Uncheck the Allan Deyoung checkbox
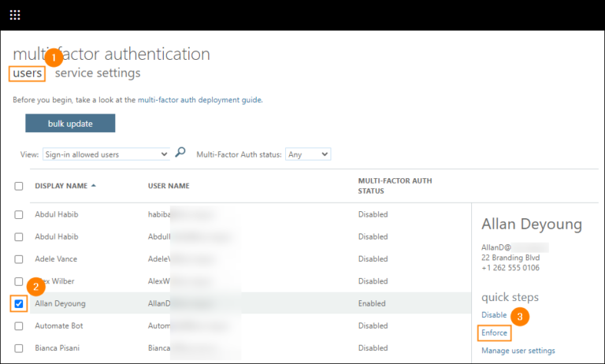605x364 pixels. (x=19, y=303)
